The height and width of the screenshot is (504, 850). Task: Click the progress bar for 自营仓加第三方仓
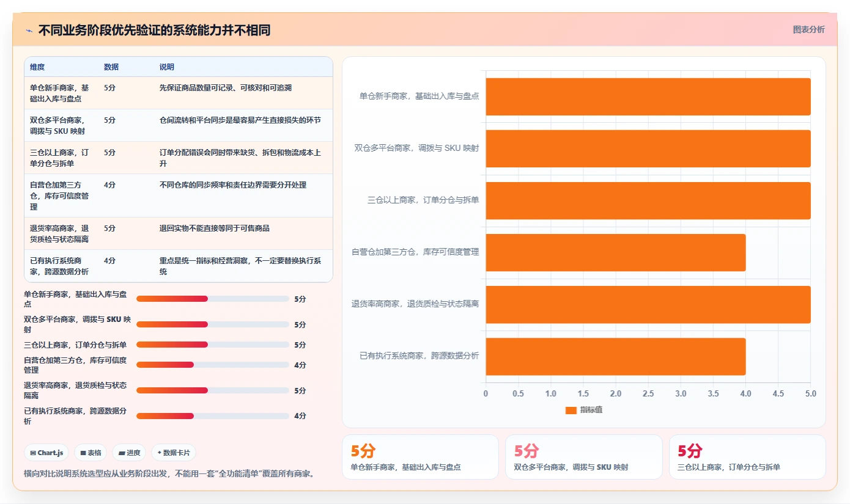point(213,365)
